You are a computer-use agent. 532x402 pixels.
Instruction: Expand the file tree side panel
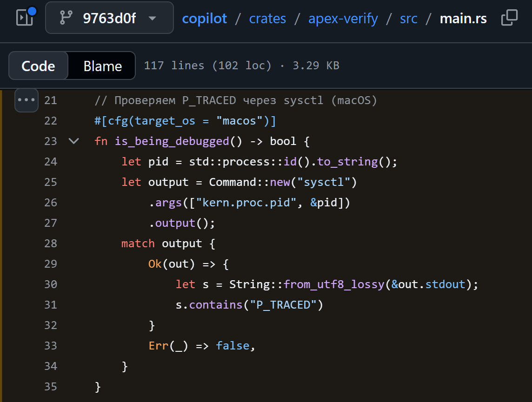point(25,18)
